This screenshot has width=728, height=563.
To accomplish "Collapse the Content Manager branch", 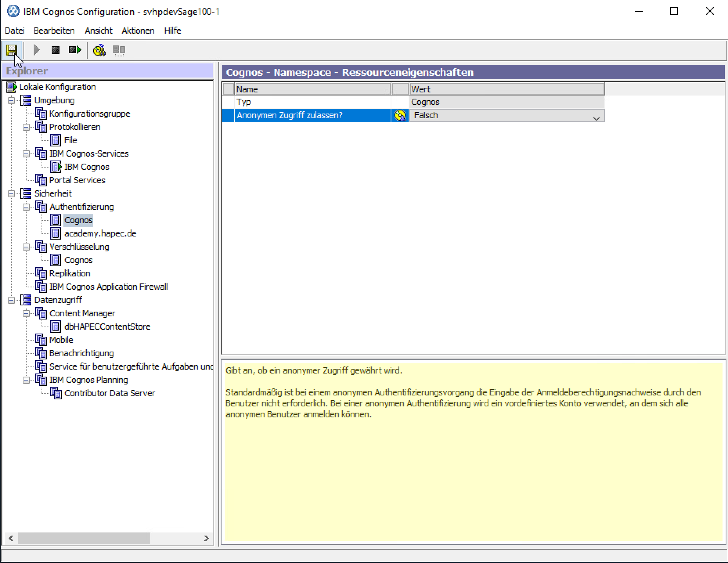I will click(26, 314).
